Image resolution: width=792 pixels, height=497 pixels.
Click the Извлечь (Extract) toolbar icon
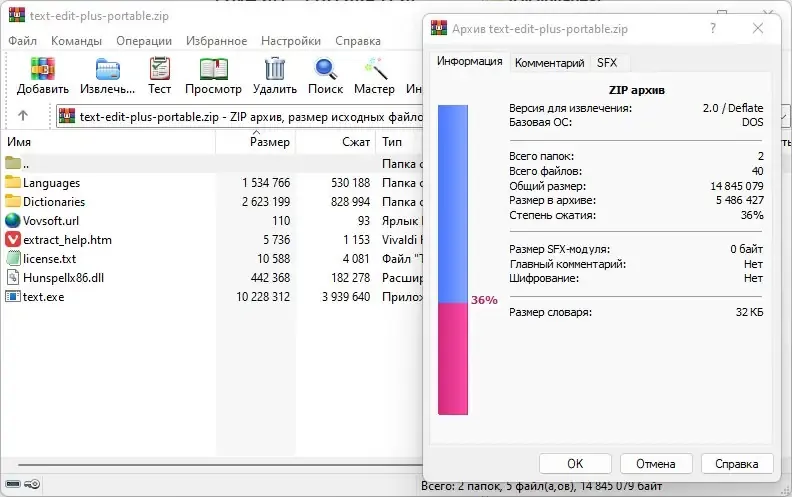[x=107, y=69]
